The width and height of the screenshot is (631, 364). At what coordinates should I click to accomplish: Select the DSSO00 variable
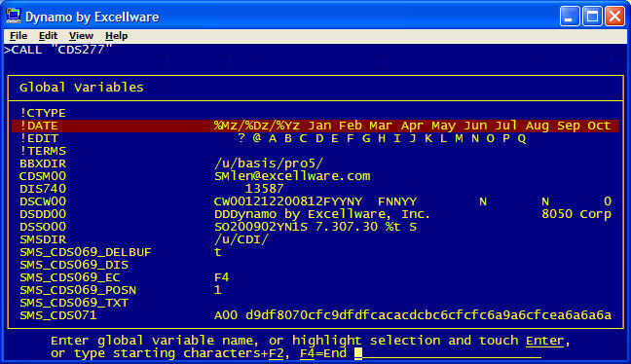[43, 227]
